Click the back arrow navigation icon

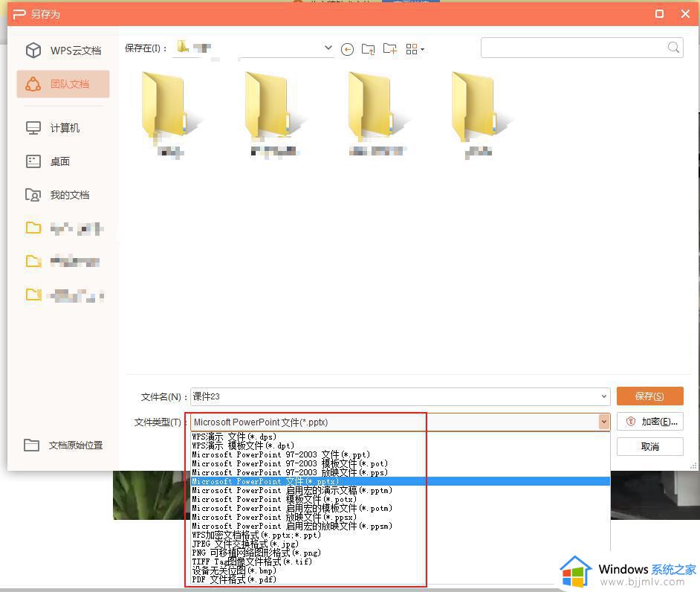pos(347,49)
